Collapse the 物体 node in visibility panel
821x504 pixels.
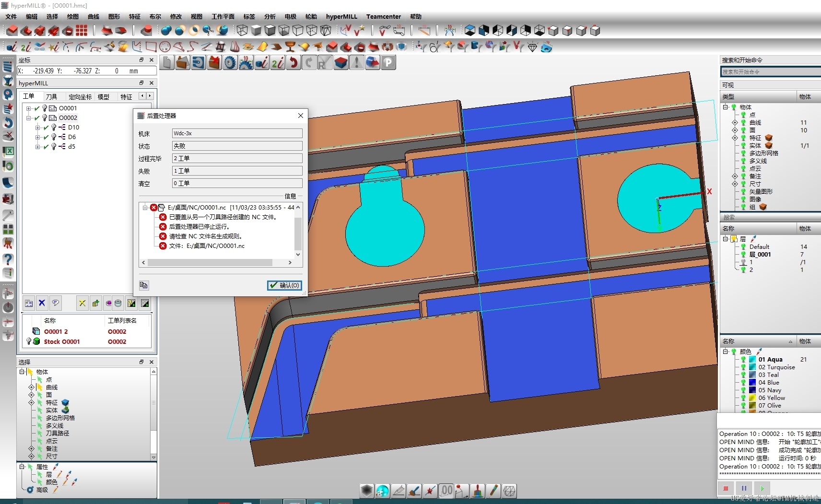726,107
